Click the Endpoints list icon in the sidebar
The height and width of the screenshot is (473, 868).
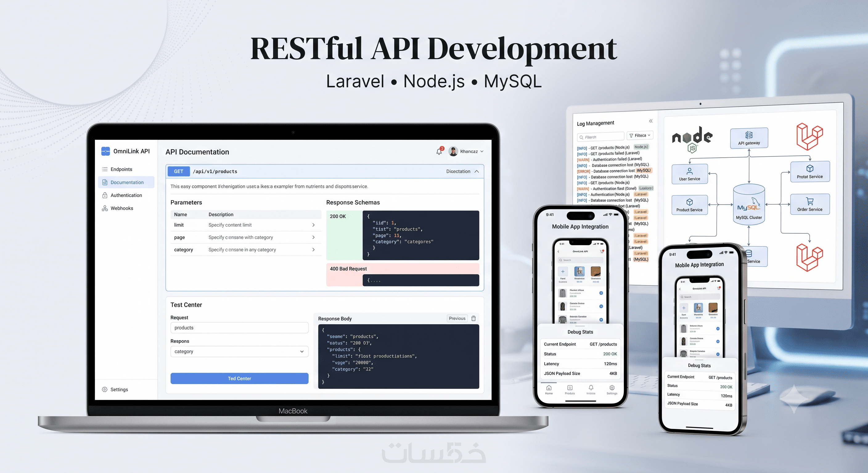coord(105,169)
